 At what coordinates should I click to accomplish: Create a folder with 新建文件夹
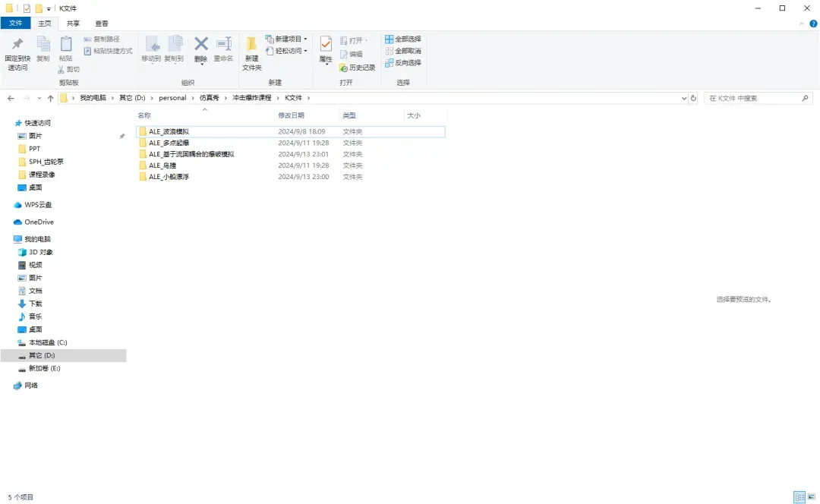[251, 53]
